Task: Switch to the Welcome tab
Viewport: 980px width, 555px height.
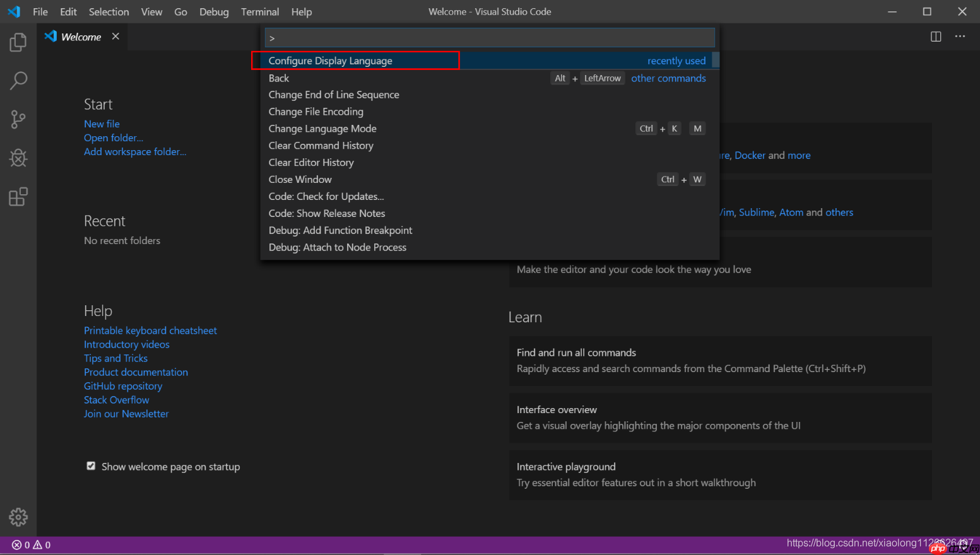Action: [81, 37]
